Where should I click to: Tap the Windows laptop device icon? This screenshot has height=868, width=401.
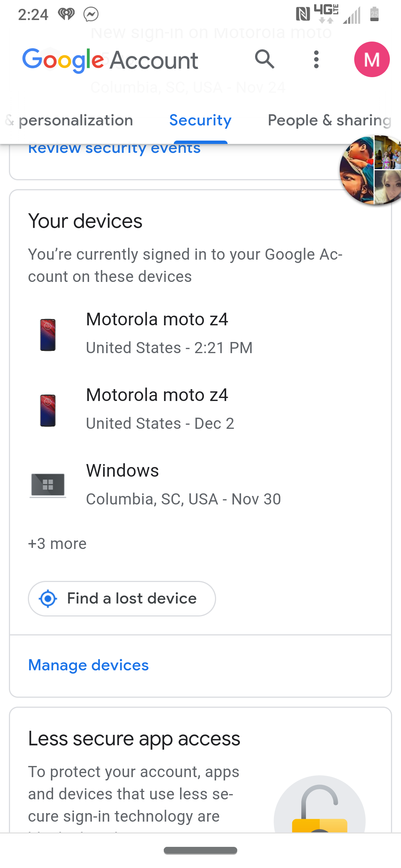point(48,485)
